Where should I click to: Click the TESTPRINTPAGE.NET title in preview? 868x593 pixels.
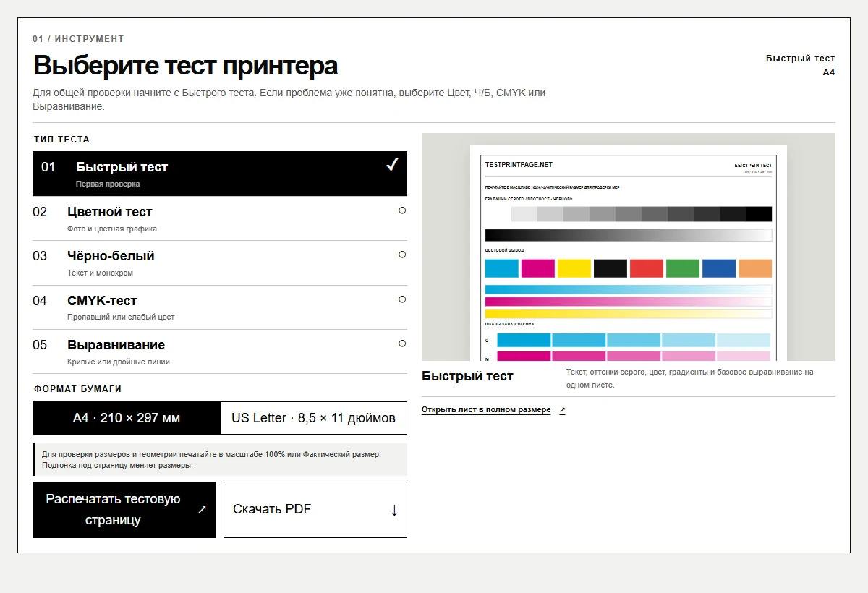tap(519, 165)
